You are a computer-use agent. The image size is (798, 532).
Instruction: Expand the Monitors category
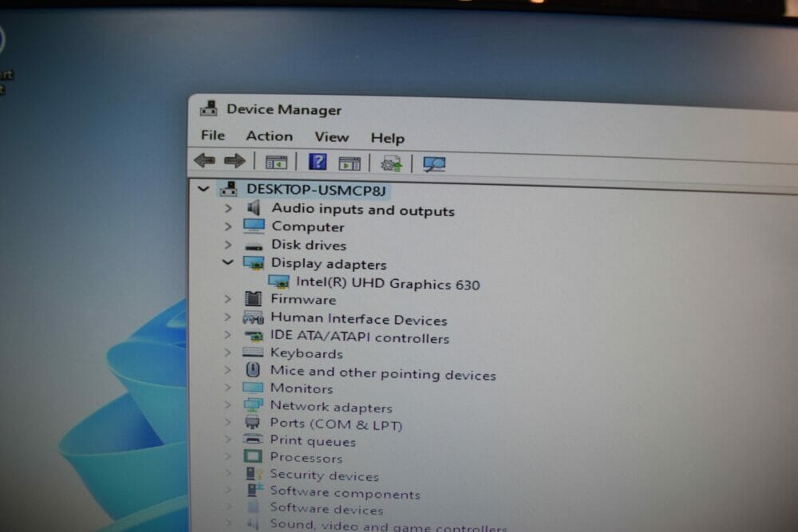pos(228,387)
